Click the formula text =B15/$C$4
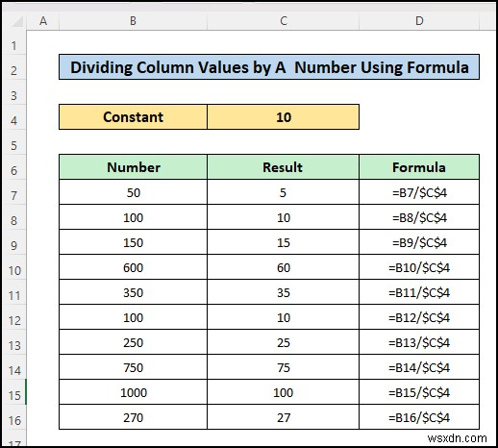Viewport: 498px width, 448px height. [x=419, y=392]
